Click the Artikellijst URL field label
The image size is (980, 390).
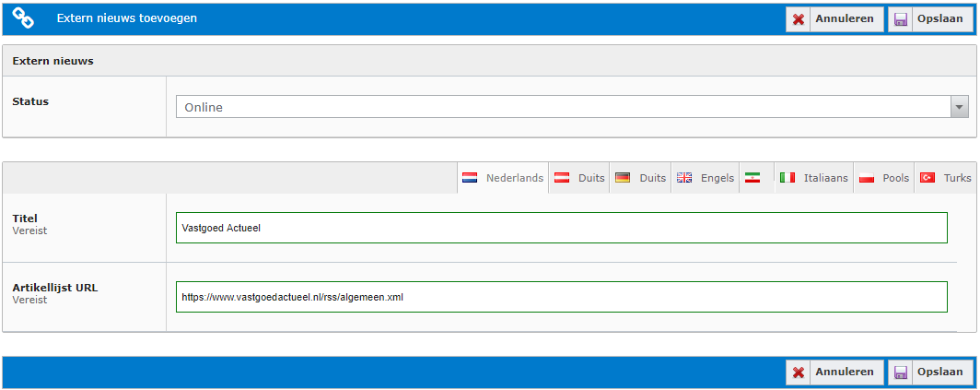[55, 288]
